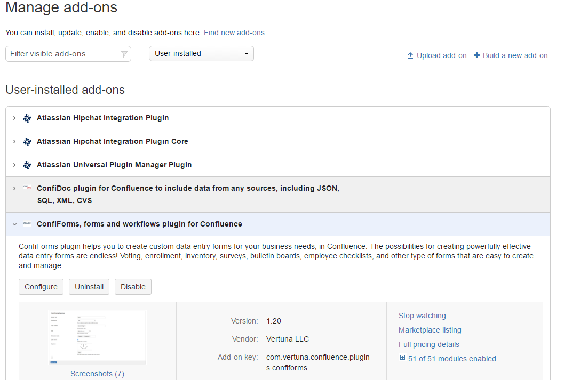This screenshot has width=588, height=380.
Task: Click the Atlassian Hipchat Integration Plugin puzzle icon
Action: pyautogui.click(x=27, y=118)
